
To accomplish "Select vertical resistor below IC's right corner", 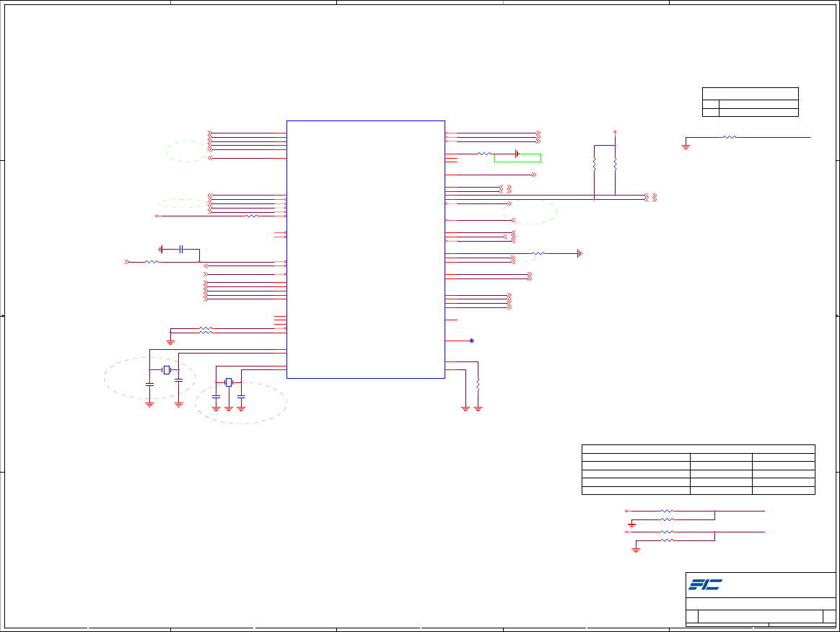I will pos(478,384).
